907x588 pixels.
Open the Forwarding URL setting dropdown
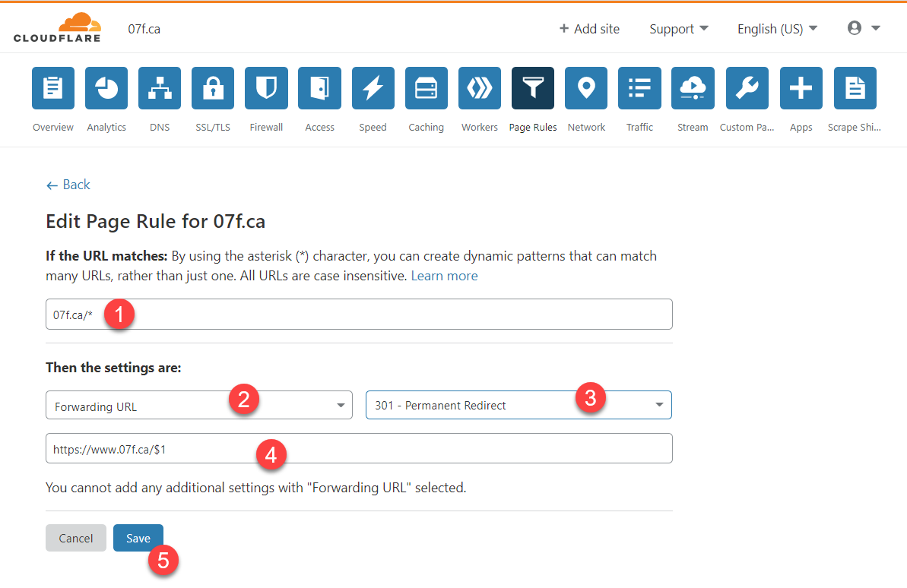tap(199, 406)
